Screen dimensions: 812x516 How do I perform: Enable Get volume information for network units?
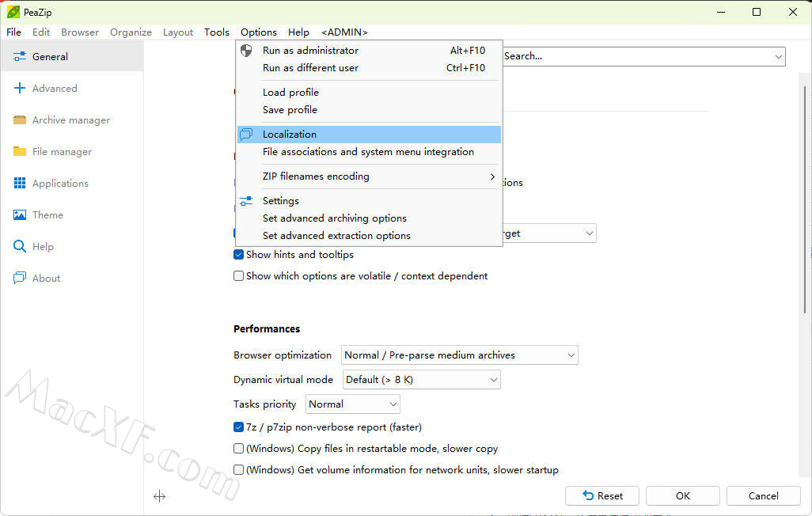pos(238,469)
